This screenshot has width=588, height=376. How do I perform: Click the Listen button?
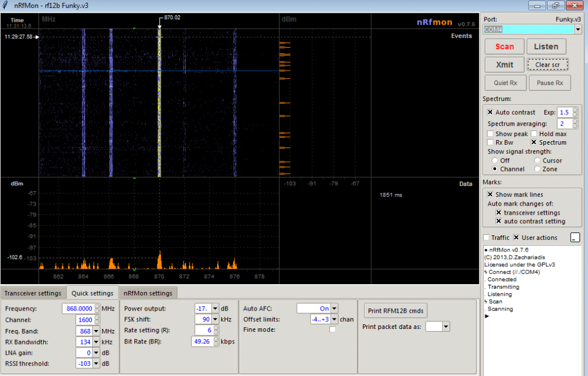coord(546,46)
